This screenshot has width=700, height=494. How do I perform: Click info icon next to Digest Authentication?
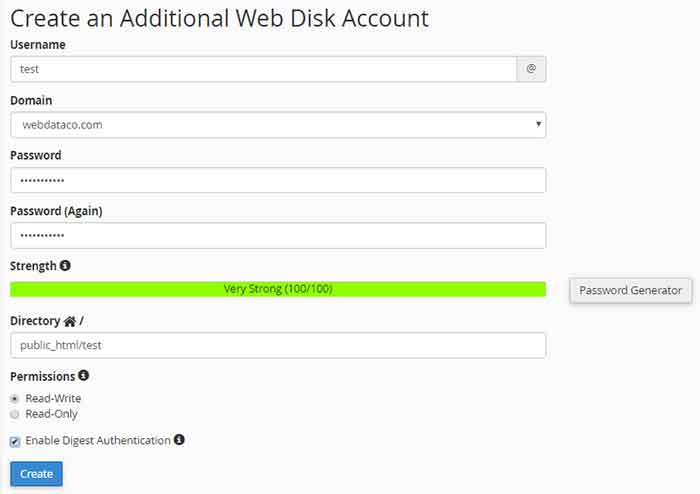point(179,440)
